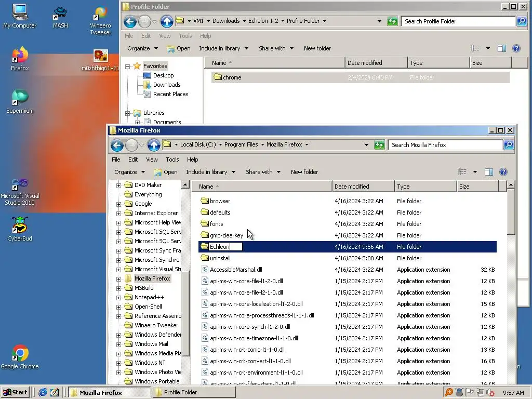Click Action Center flag in system tray
Image resolution: width=532 pixels, height=399 pixels.
coord(470,393)
